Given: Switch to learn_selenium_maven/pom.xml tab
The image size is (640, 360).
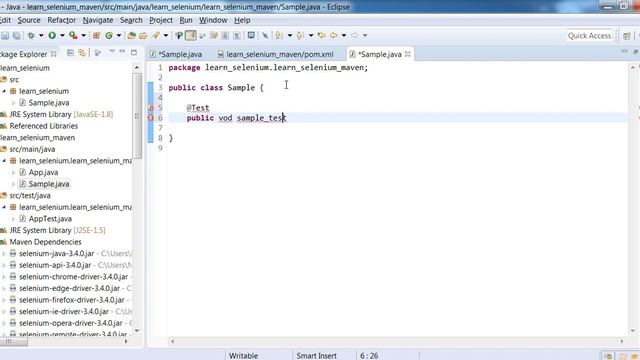Looking at the screenshot, I should (x=276, y=54).
